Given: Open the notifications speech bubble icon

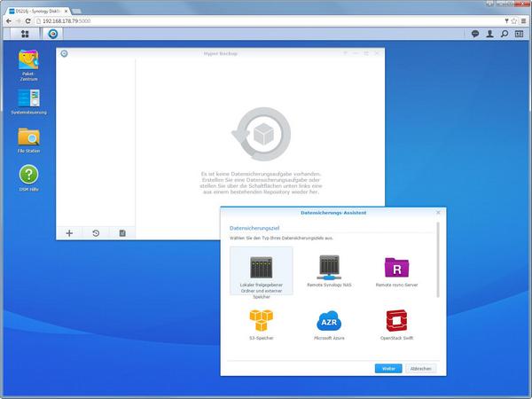Looking at the screenshot, I should click(475, 34).
